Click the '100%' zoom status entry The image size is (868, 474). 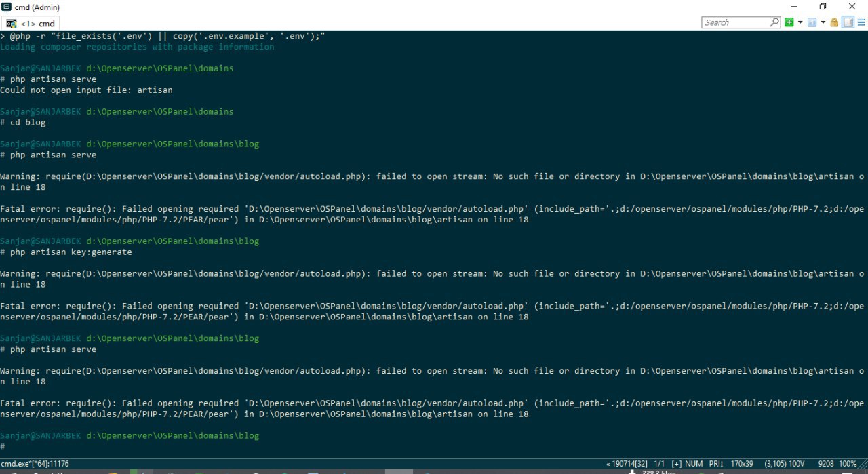848,464
